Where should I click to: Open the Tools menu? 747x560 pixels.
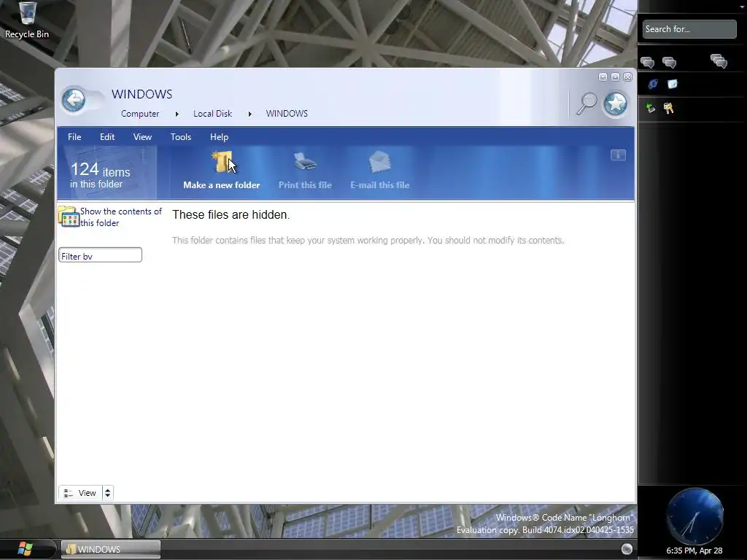point(181,137)
